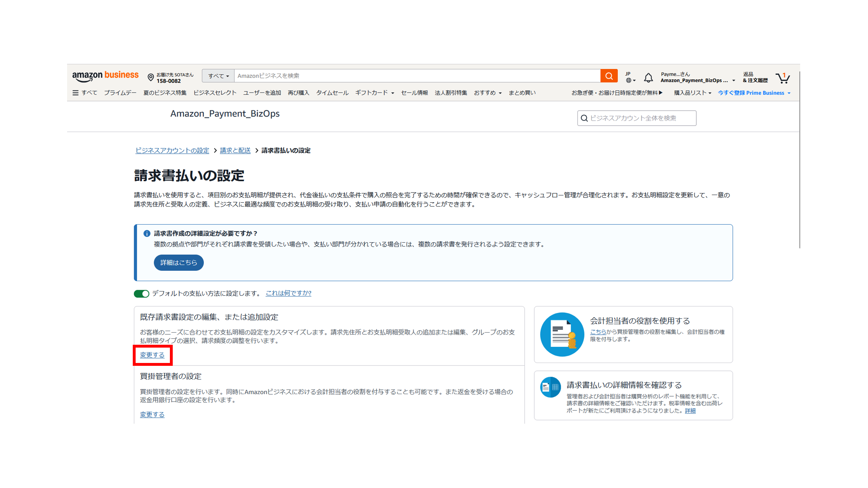Open the hamburger すべて menu

tap(85, 93)
